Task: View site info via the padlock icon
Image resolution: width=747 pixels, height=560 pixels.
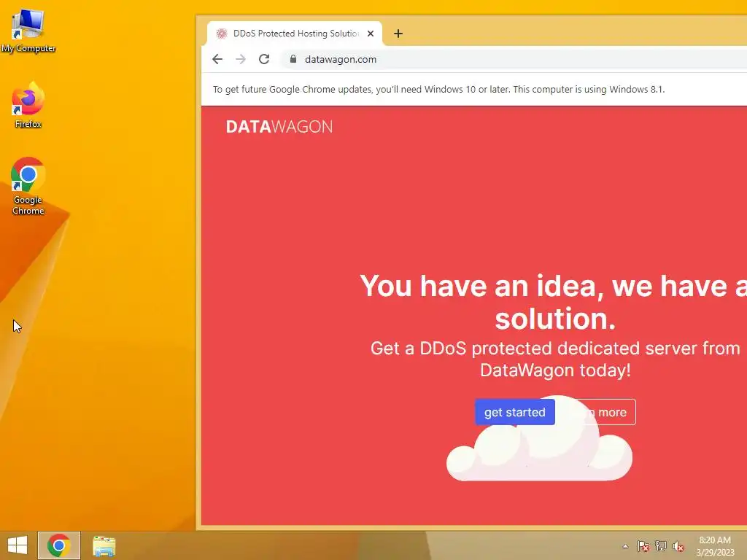Action: (293, 59)
